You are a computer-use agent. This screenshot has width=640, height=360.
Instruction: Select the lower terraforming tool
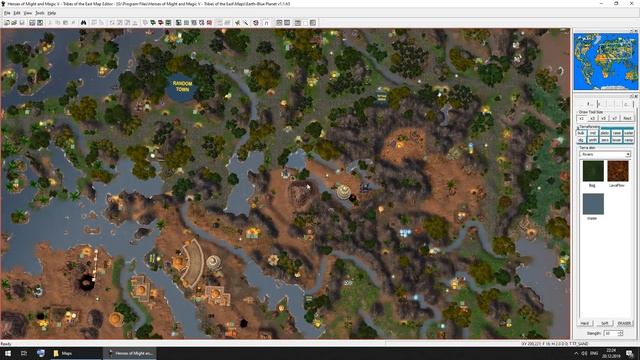(x=617, y=140)
